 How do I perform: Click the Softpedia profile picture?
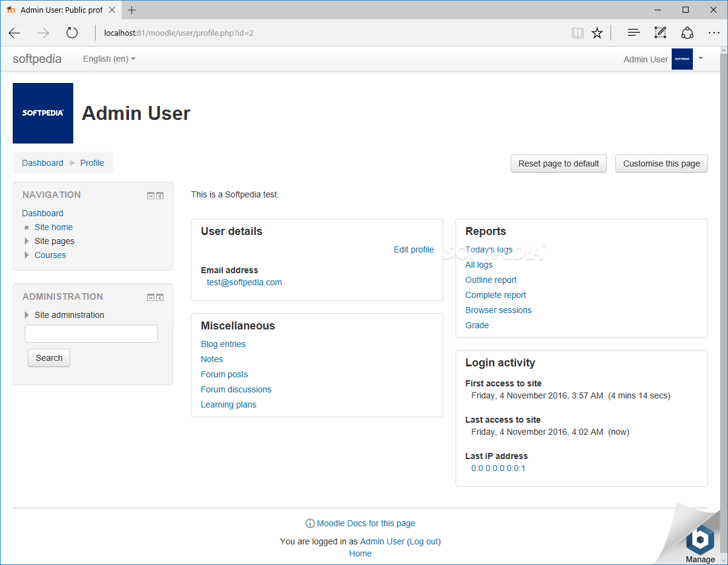tap(43, 113)
